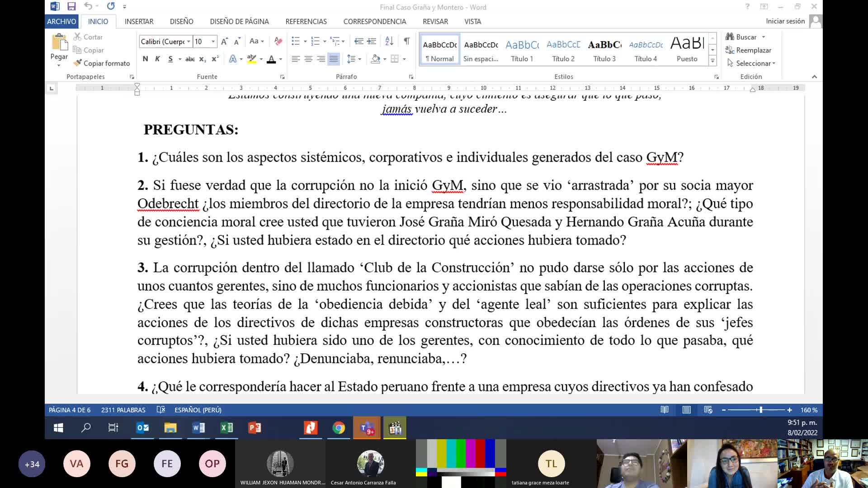Open the Seleccionar dropdown in Edición

[751, 63]
